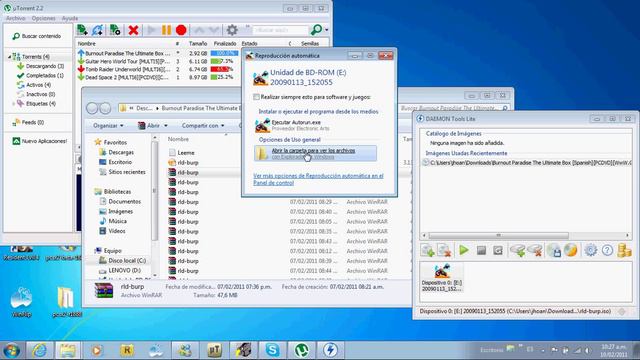Click Add Virtual Drive icon in DAEMON Tools
640x360 pixels.
(518, 250)
